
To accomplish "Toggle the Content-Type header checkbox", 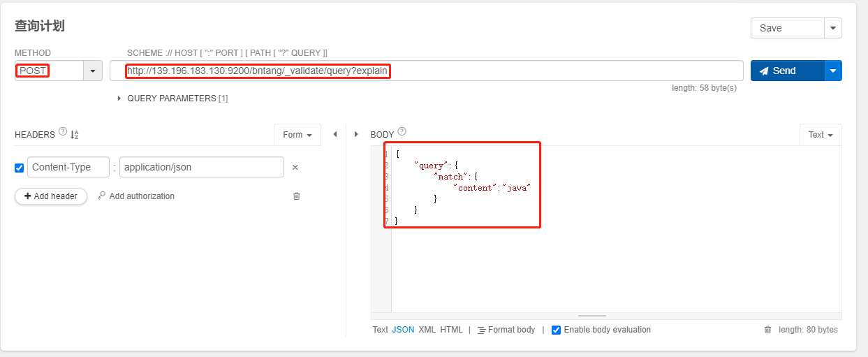I will click(19, 168).
